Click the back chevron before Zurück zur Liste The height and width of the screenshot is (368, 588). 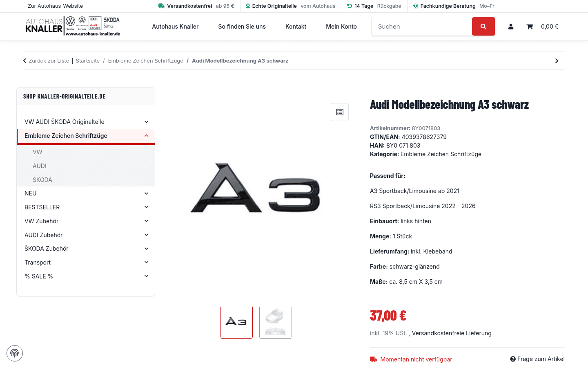coord(24,61)
